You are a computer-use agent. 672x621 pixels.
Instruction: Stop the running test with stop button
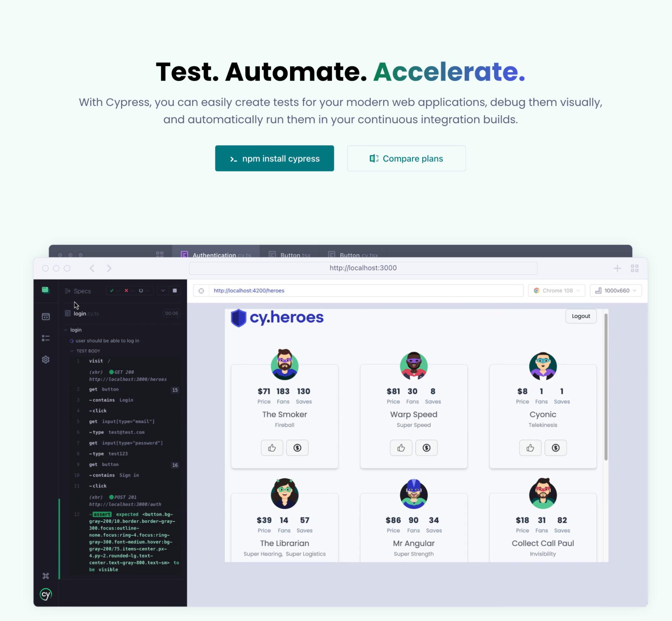175,291
